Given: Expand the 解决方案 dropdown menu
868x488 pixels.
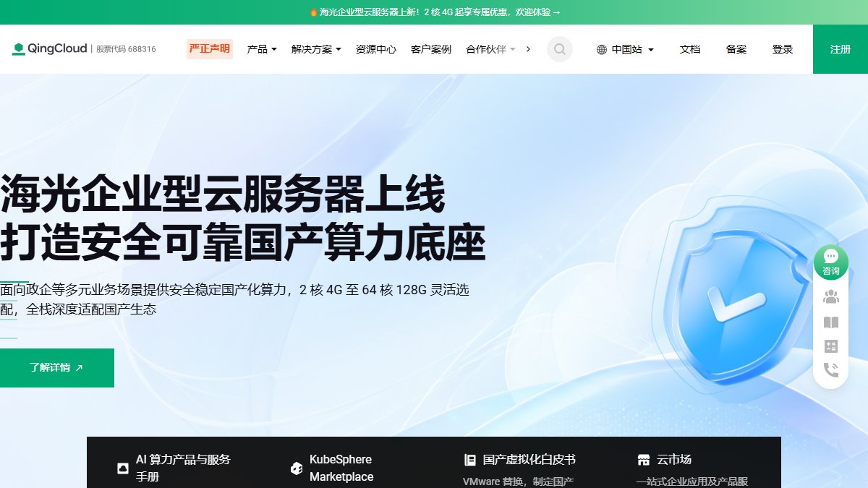Looking at the screenshot, I should pyautogui.click(x=316, y=49).
